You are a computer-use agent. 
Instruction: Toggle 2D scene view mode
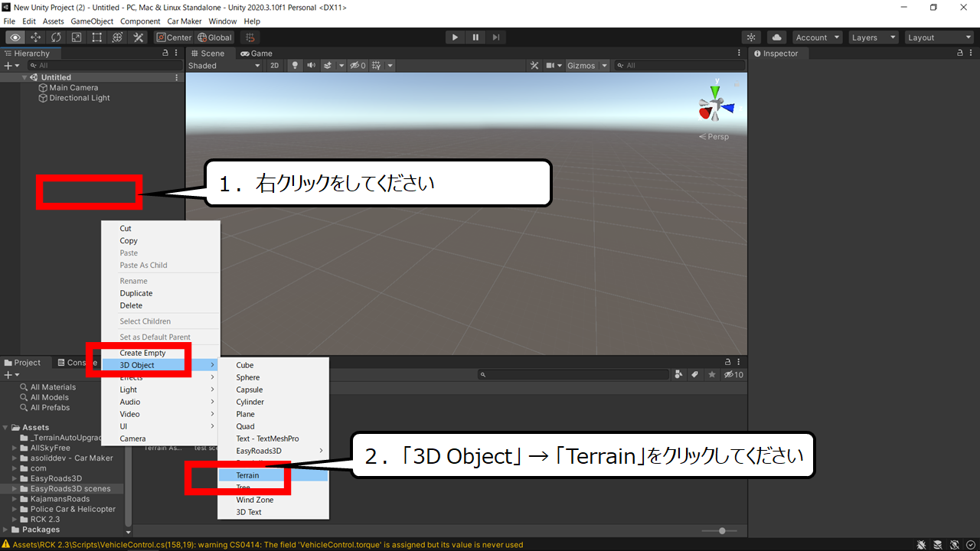point(275,66)
